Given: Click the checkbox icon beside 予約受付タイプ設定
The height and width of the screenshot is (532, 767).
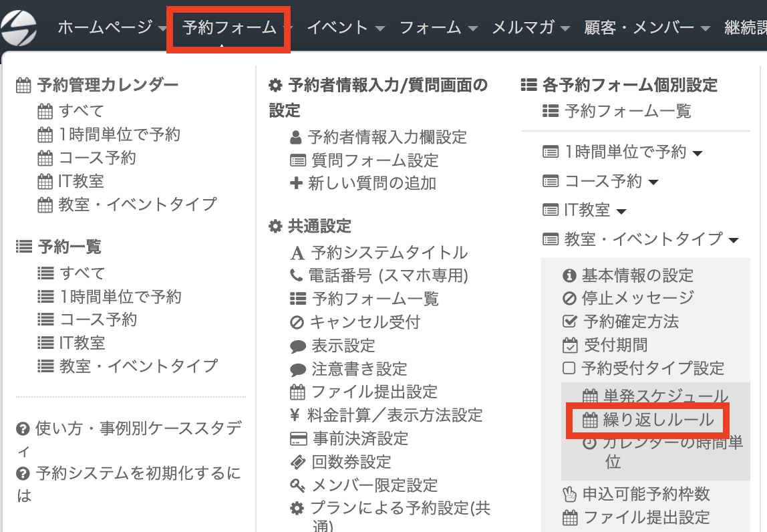Looking at the screenshot, I should coord(569,368).
